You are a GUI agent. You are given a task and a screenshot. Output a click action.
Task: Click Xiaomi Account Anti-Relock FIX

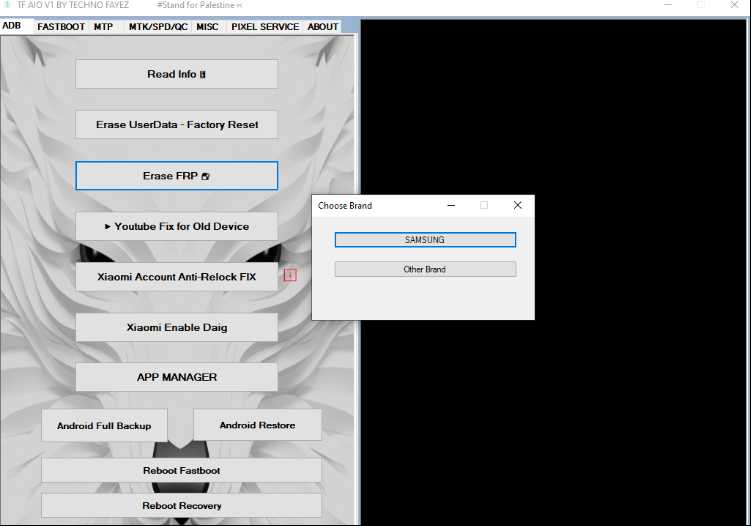[176, 277]
